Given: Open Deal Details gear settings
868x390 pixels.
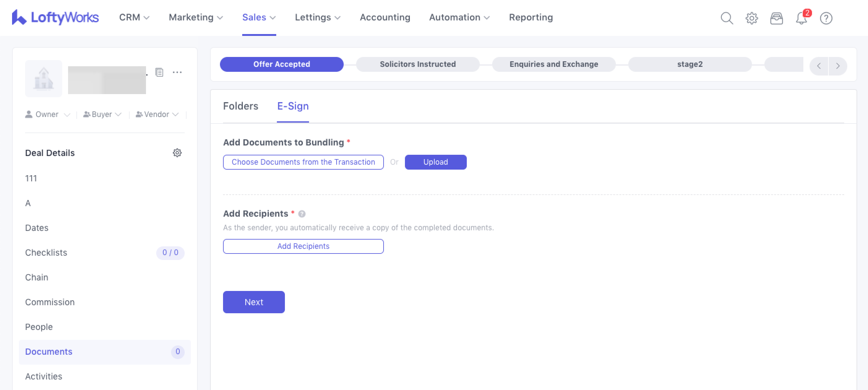Looking at the screenshot, I should point(177,153).
